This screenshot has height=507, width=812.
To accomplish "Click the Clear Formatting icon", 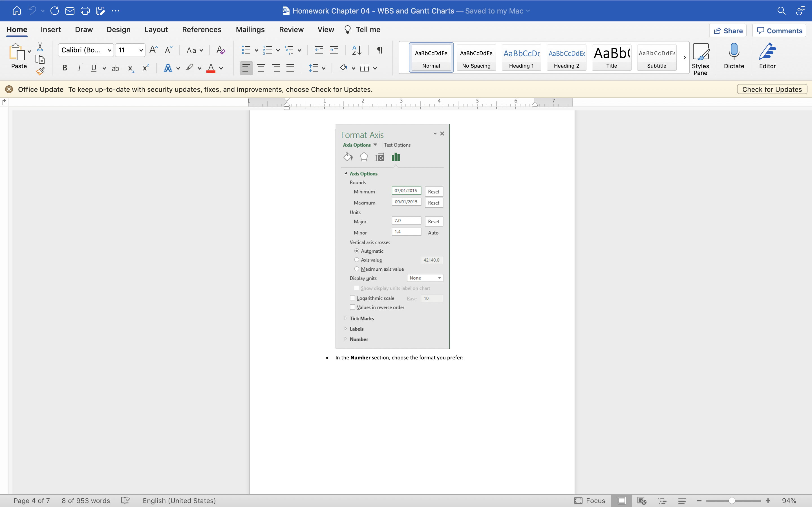I will coord(220,50).
